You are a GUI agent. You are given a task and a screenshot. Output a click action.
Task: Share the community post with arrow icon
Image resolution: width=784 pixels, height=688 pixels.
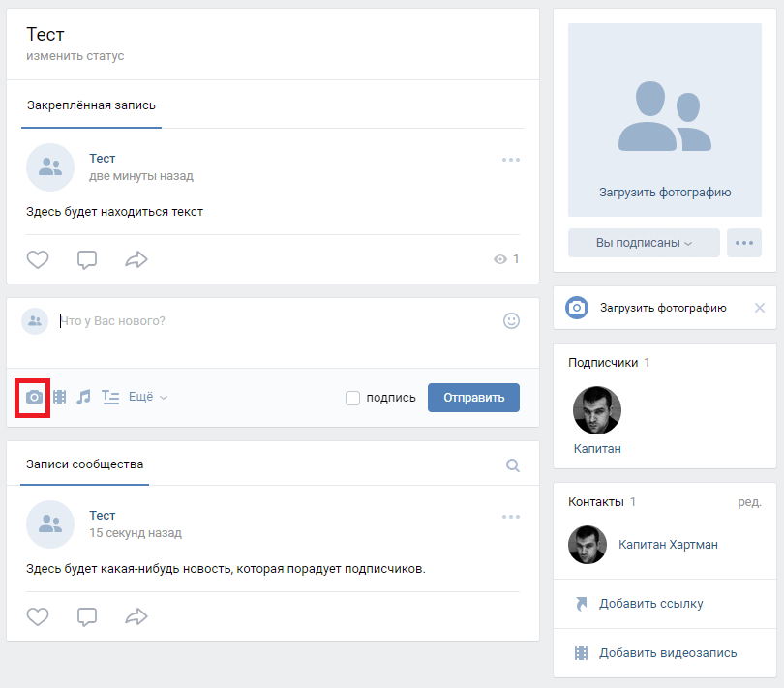tap(136, 615)
